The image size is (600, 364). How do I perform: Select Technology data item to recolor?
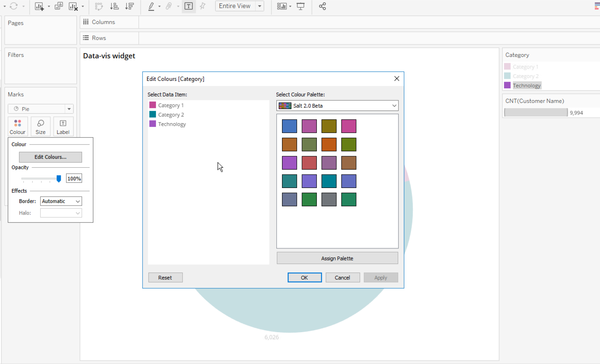171,124
